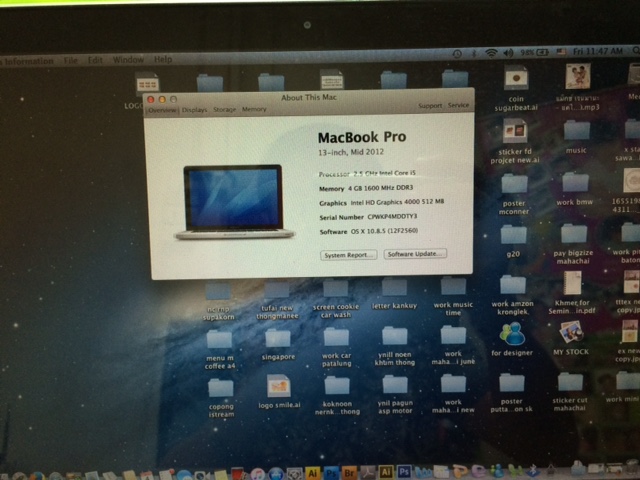Open the Support link
The width and height of the screenshot is (640, 480).
(430, 105)
